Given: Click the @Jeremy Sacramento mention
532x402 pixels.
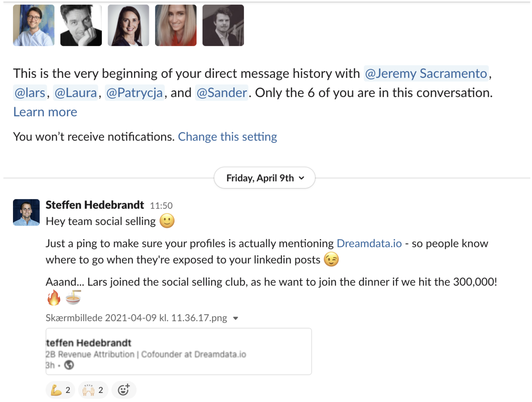Looking at the screenshot, I should click(x=426, y=74).
